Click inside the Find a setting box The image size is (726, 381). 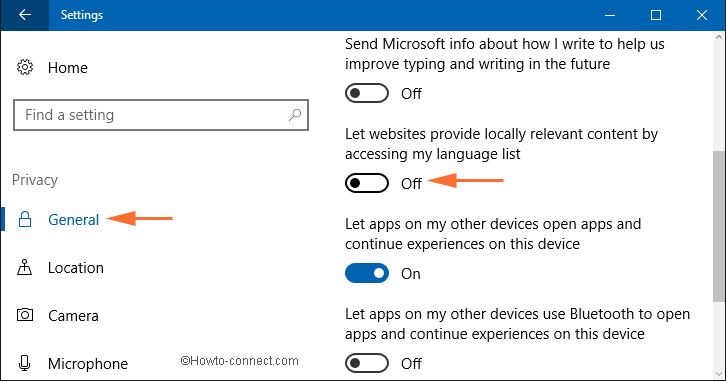[x=161, y=115]
